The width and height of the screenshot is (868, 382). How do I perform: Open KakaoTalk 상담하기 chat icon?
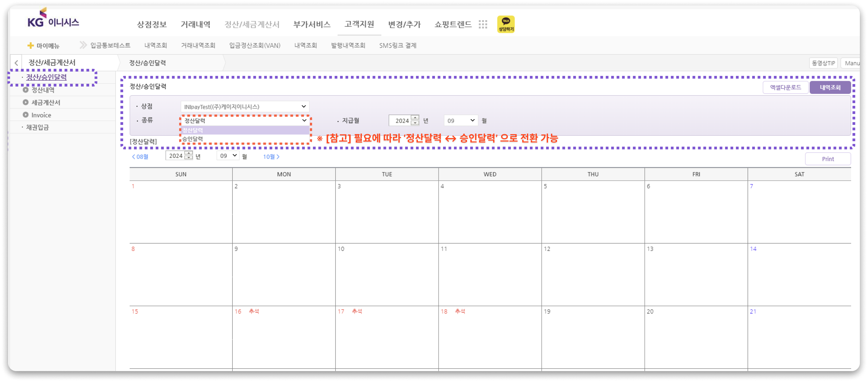click(x=505, y=24)
